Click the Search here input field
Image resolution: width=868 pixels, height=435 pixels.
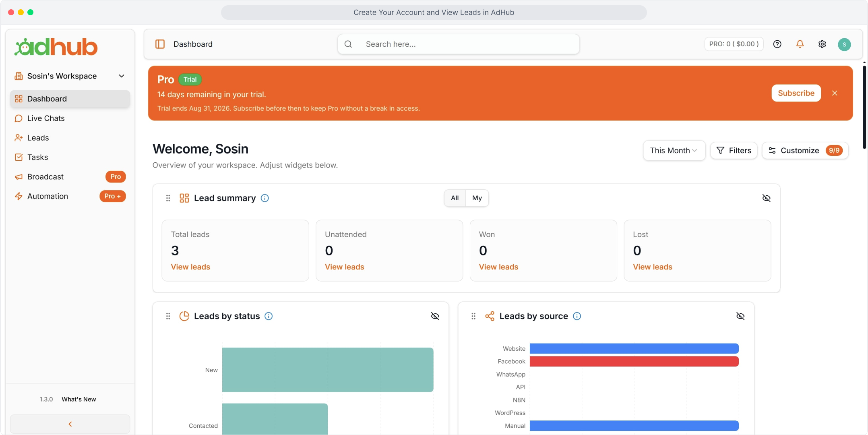(x=459, y=44)
